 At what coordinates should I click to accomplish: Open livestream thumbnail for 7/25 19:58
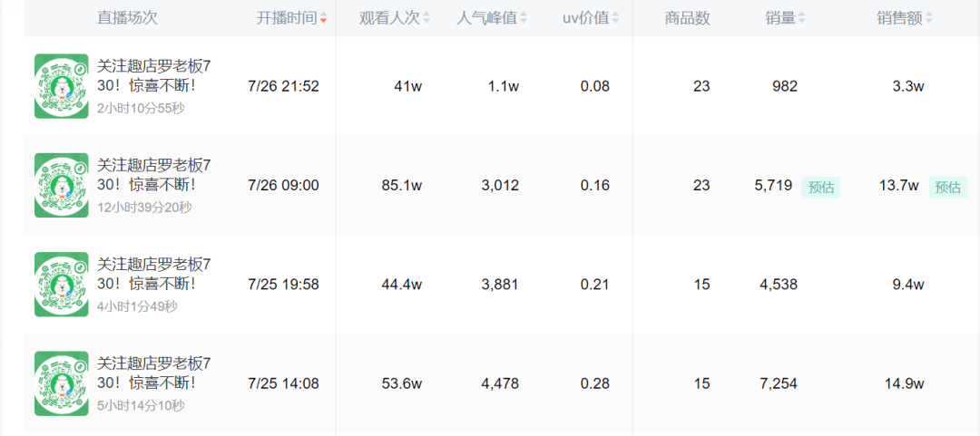point(62,284)
